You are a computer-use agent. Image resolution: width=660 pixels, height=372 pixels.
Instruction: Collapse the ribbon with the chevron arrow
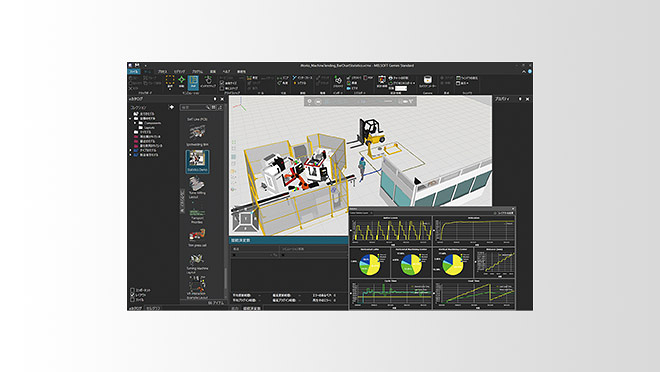524,72
